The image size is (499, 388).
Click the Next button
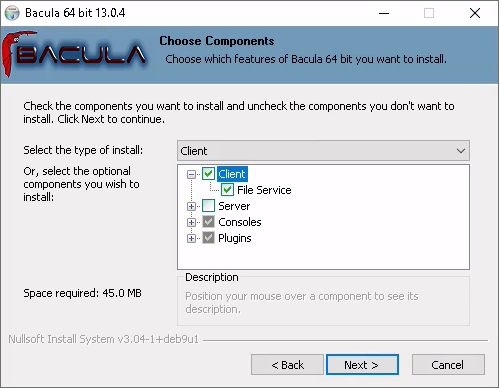[x=362, y=365]
